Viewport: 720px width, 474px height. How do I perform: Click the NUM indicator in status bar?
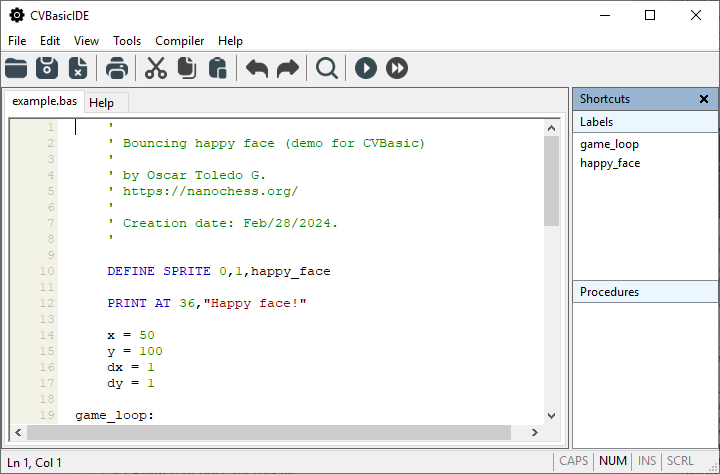613,461
